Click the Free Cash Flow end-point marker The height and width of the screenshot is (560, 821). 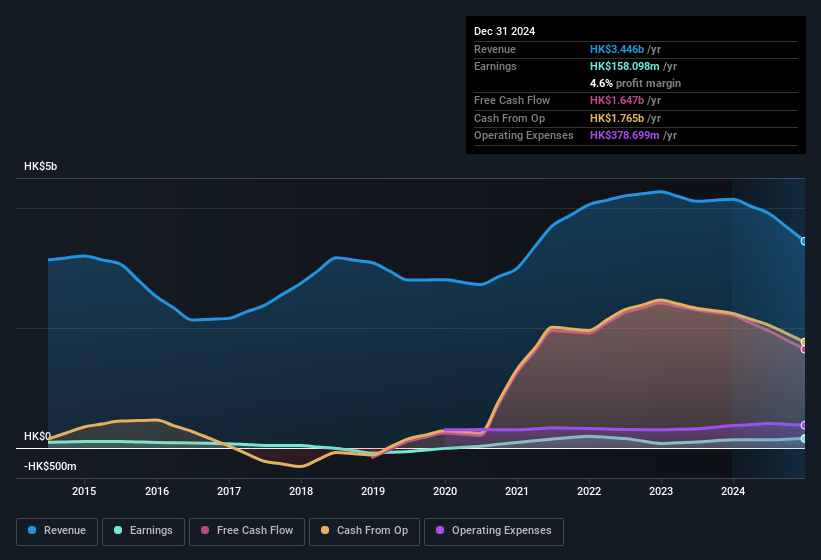pos(804,349)
